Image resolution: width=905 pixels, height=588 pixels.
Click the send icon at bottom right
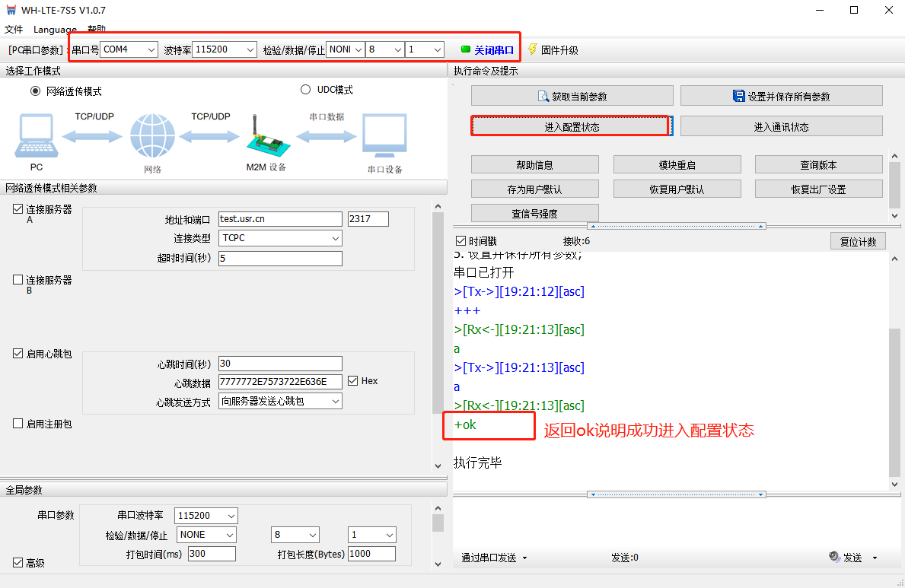[x=834, y=558]
